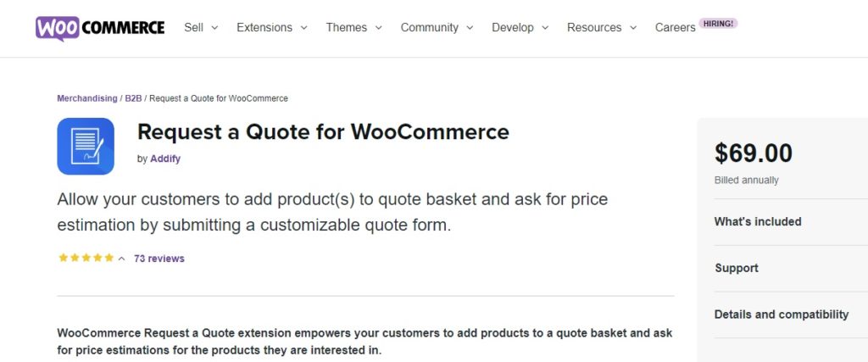Click the WooCommerce logo
The height and width of the screenshot is (362, 868).
click(100, 28)
